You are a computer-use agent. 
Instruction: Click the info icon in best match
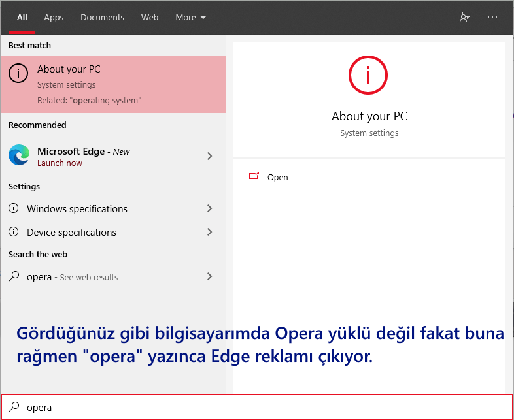click(18, 73)
